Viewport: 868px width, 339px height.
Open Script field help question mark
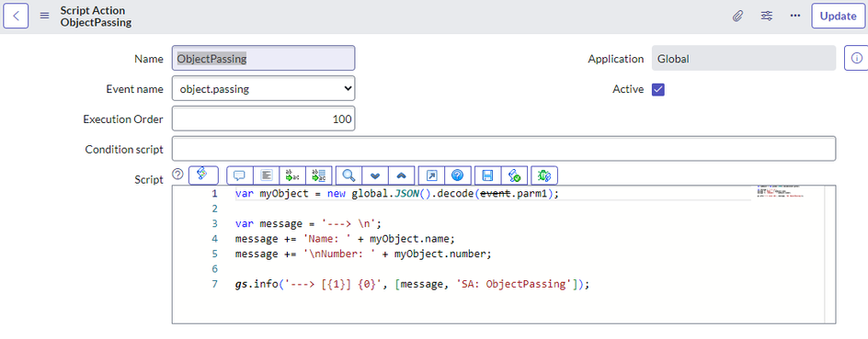(177, 174)
